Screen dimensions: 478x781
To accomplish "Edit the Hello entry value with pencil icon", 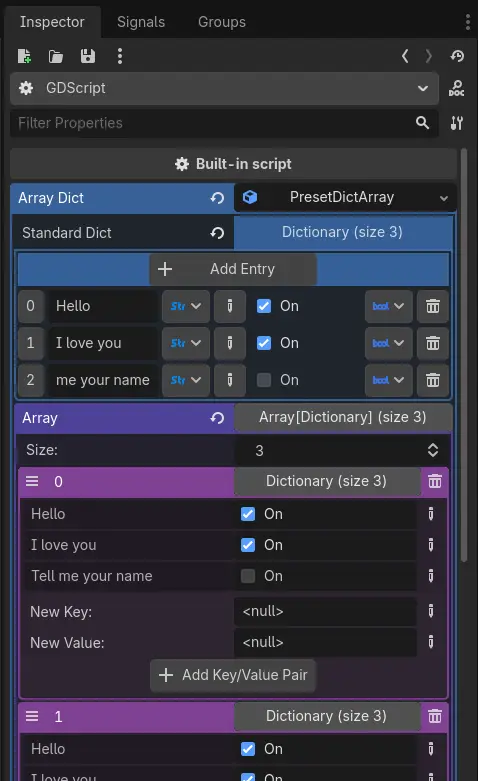I will coord(230,306).
